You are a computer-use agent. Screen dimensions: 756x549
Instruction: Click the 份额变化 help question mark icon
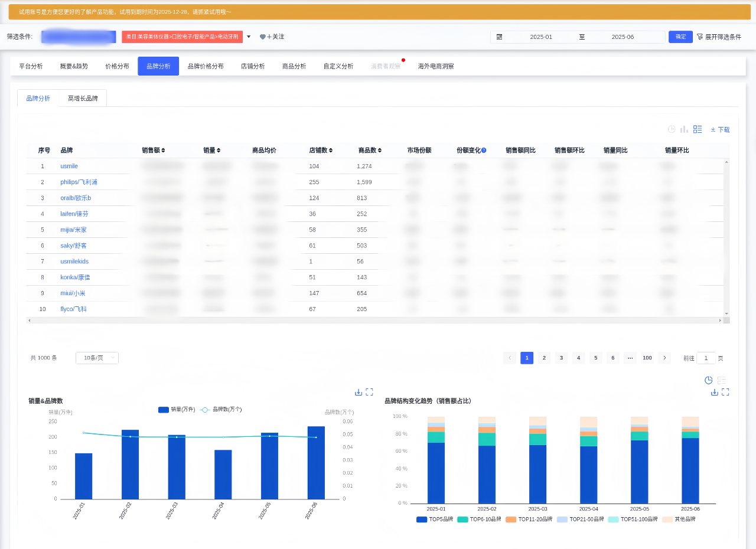484,151
